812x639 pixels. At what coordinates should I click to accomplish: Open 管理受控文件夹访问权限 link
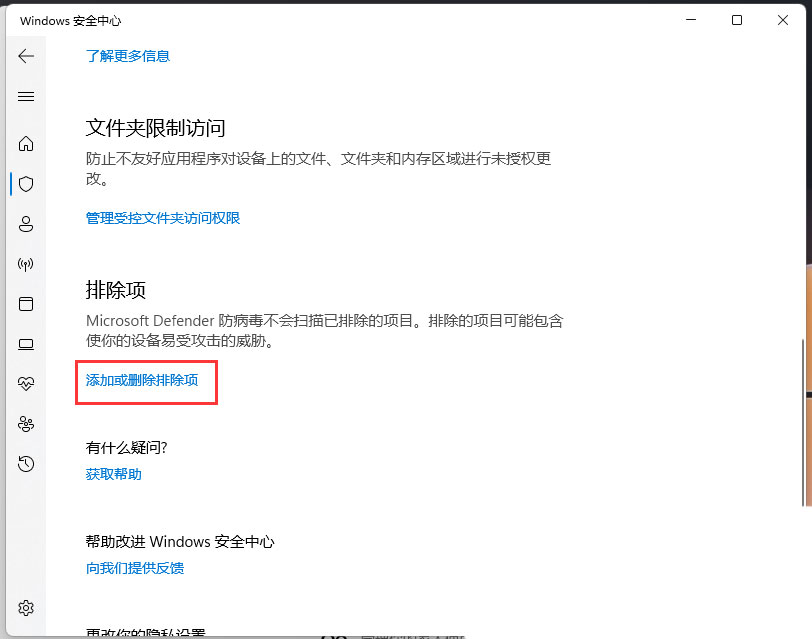pos(163,217)
